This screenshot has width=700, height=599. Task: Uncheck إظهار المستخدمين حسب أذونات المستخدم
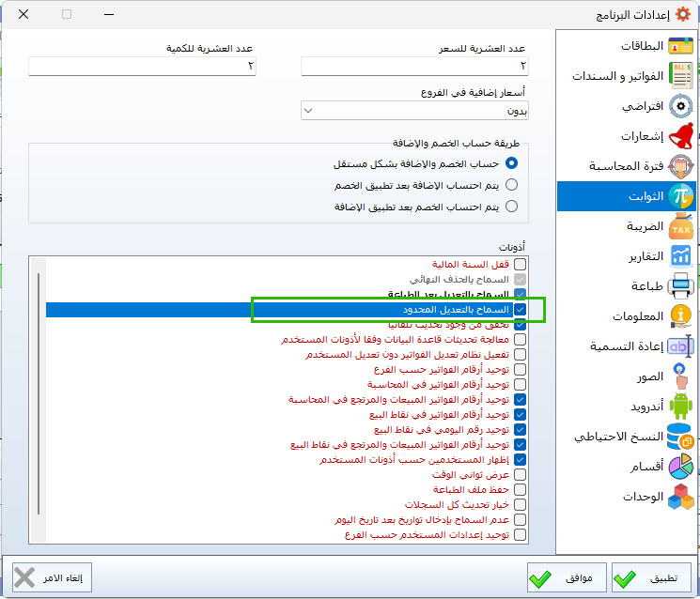point(521,460)
